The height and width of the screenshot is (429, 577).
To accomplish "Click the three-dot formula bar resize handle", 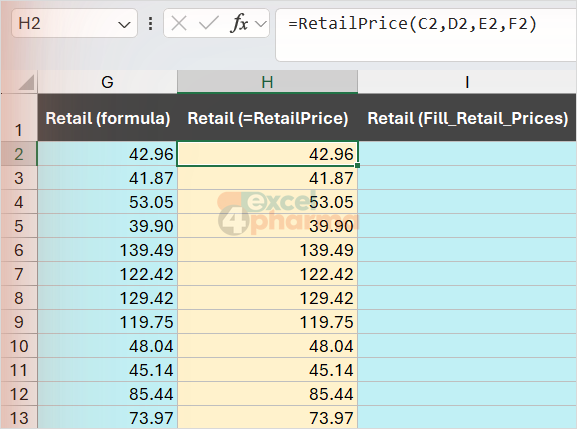I will pyautogui.click(x=151, y=24).
